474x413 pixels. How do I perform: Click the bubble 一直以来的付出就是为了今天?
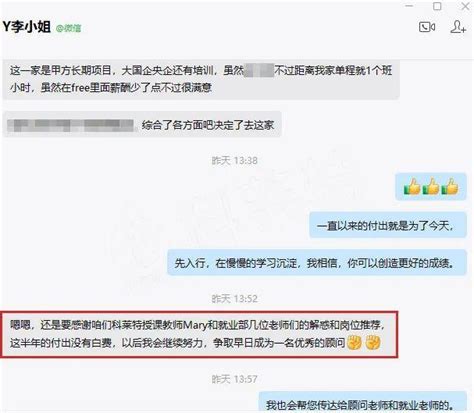[x=388, y=225]
